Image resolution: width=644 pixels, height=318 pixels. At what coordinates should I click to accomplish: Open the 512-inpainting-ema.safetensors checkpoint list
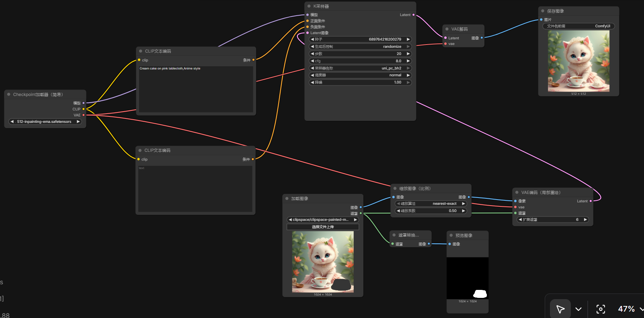tap(44, 122)
